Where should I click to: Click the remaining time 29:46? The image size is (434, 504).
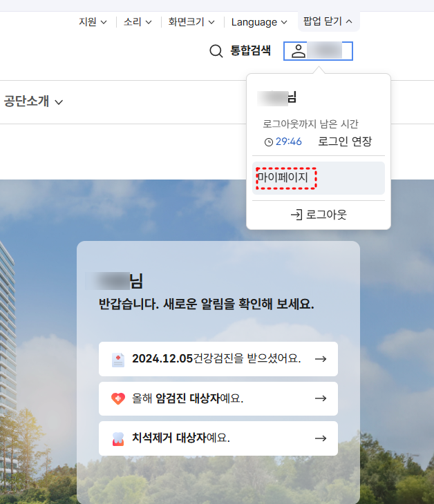coord(289,142)
